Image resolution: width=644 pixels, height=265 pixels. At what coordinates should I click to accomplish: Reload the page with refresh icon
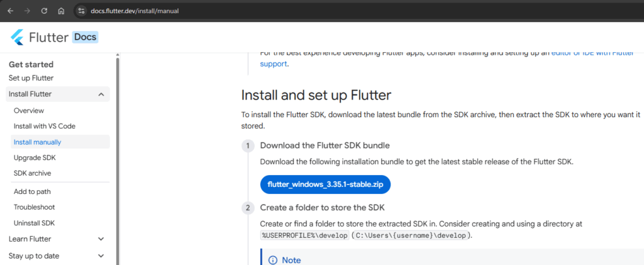click(45, 11)
